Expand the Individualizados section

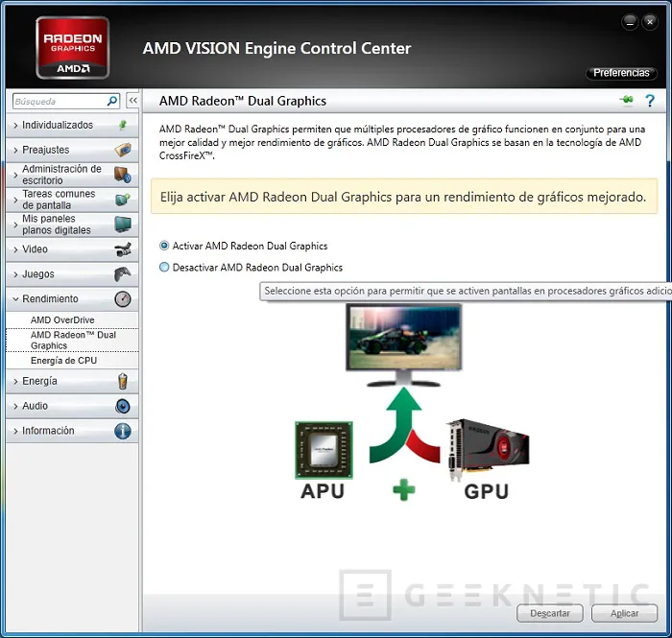tap(72, 125)
